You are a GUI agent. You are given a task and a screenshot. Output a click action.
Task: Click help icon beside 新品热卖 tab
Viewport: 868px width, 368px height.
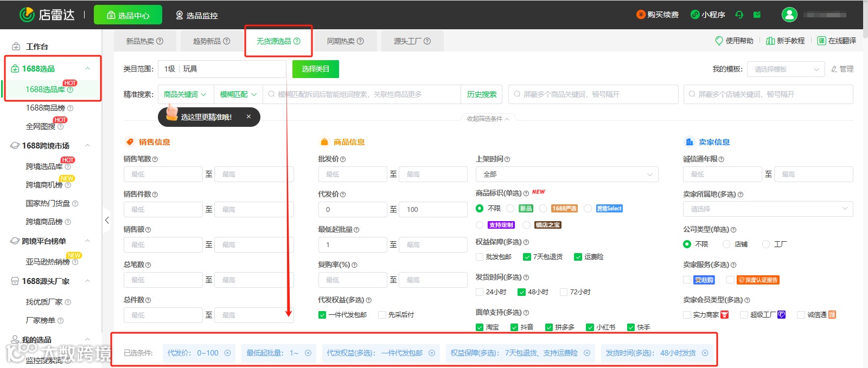[x=159, y=41]
